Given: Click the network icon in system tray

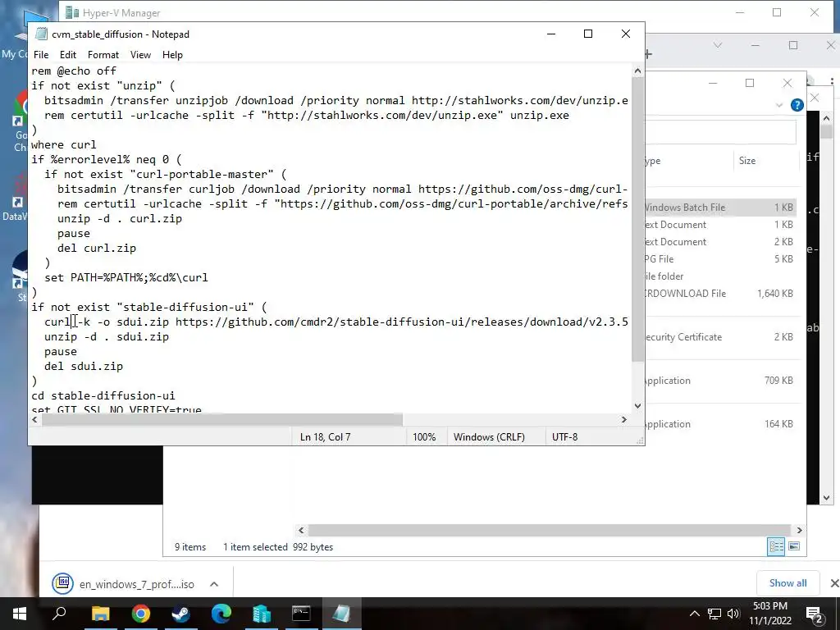Looking at the screenshot, I should (714, 614).
